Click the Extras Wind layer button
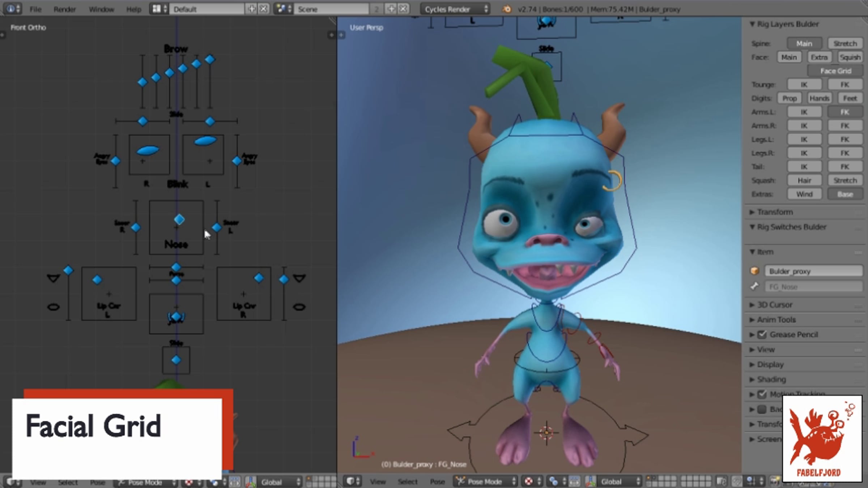Image resolution: width=868 pixels, height=488 pixels. [804, 194]
